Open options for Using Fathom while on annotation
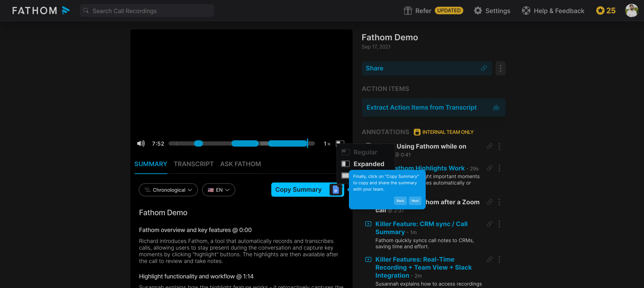644x288 pixels. click(x=499, y=146)
